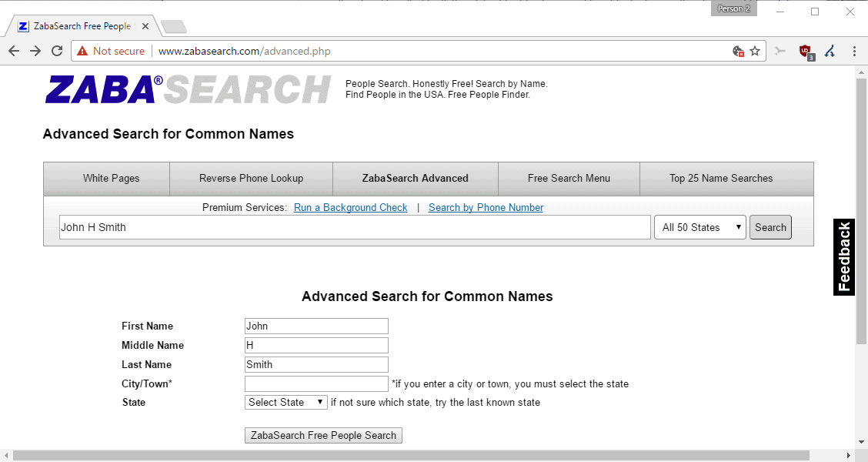Viewport: 868px width, 462px height.
Task: Reload the ZabaSearch page
Action: point(56,51)
